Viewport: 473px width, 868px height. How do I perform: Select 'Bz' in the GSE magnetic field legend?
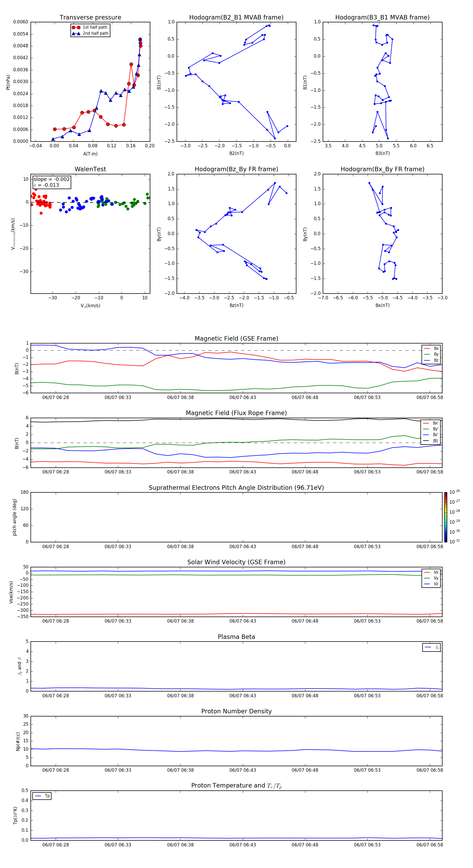click(431, 360)
